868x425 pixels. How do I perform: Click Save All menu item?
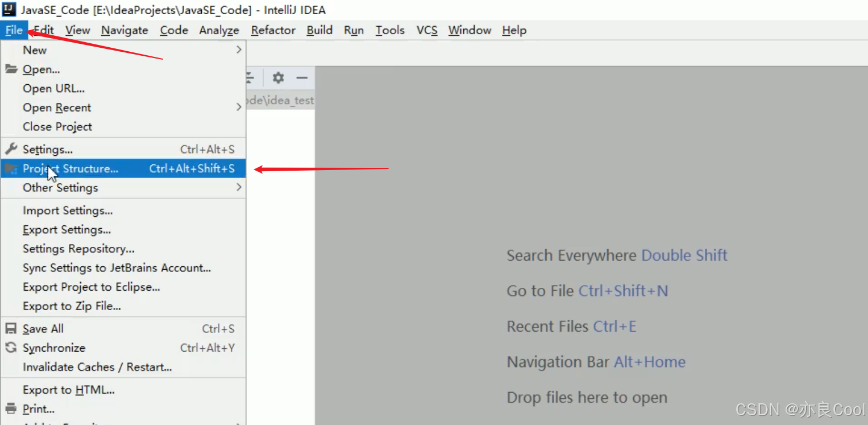pos(123,329)
